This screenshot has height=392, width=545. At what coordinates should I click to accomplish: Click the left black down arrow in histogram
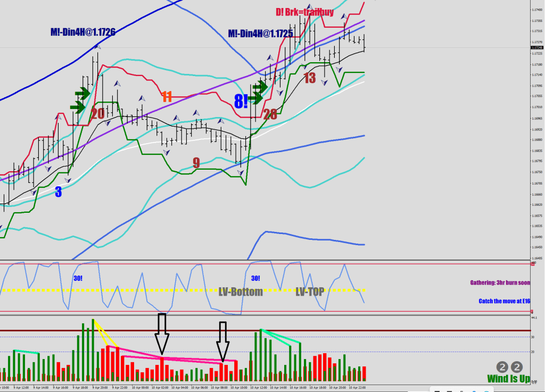tap(162, 333)
